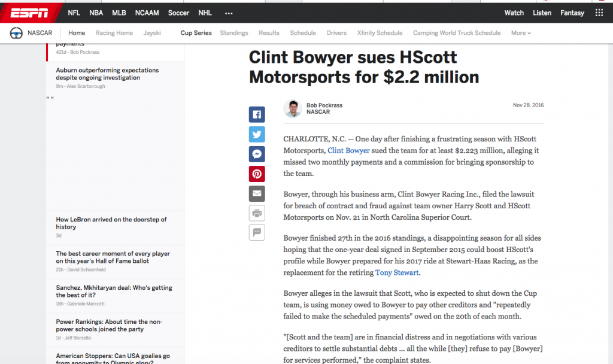Open NBA section

coord(96,13)
